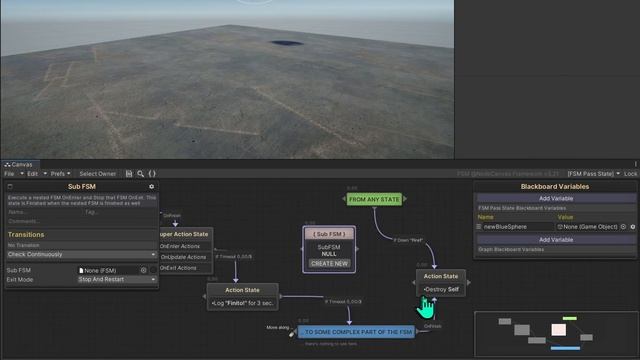Click the pink node in the minimap
640x360 pixels.
point(558,330)
